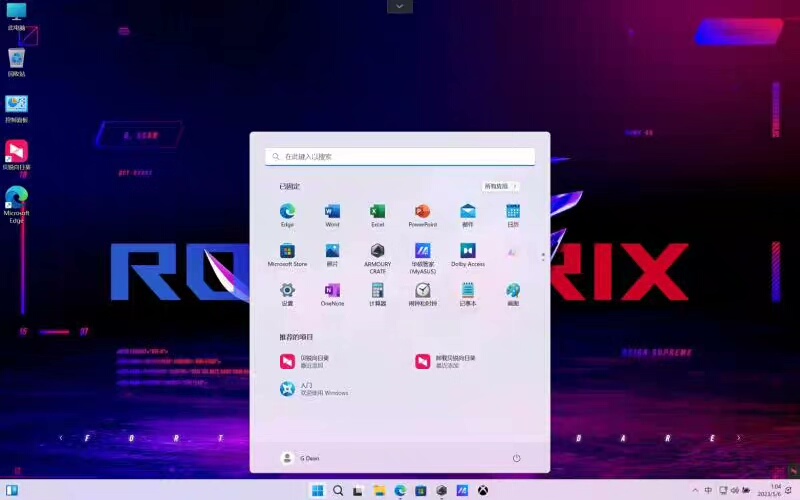Image resolution: width=800 pixels, height=500 pixels.
Task: Click the power button in Start menu
Action: click(x=516, y=458)
